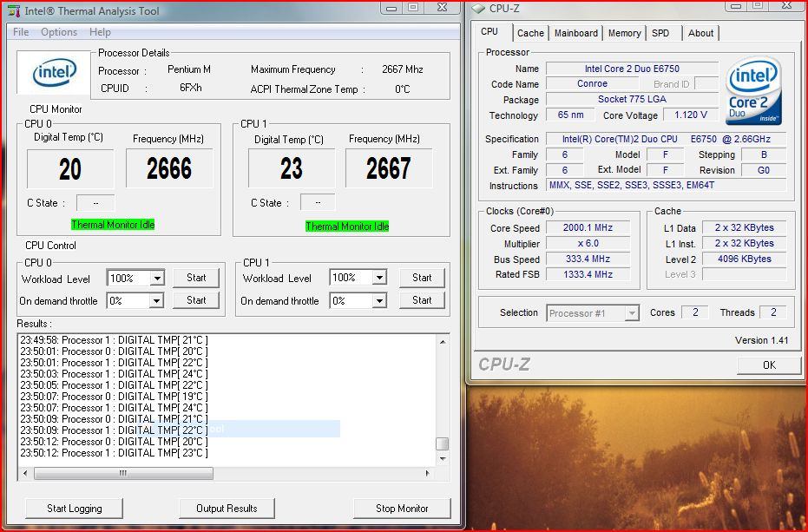Click CPU 1 Thermal Monitor Idle status

(x=347, y=227)
